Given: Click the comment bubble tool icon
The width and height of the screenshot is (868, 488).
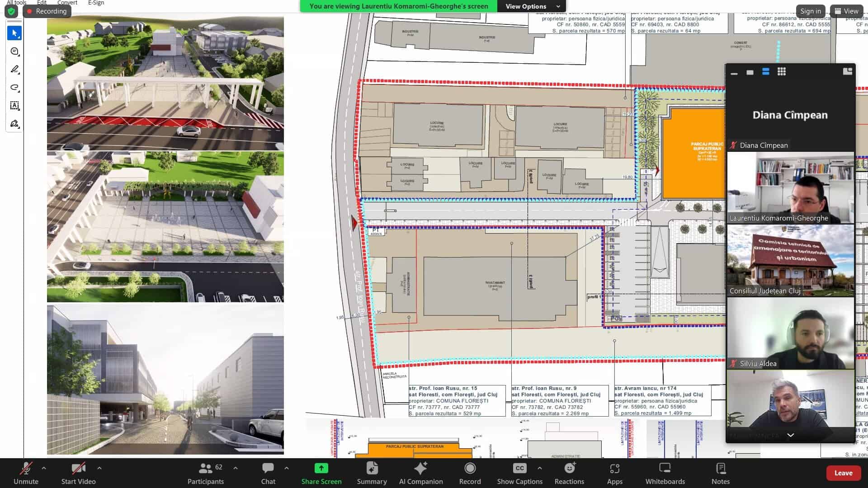Looking at the screenshot, I should 14,52.
